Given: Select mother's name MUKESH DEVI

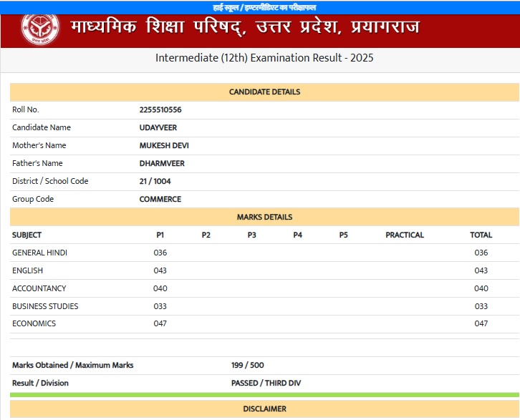Looking at the screenshot, I should point(164,145).
